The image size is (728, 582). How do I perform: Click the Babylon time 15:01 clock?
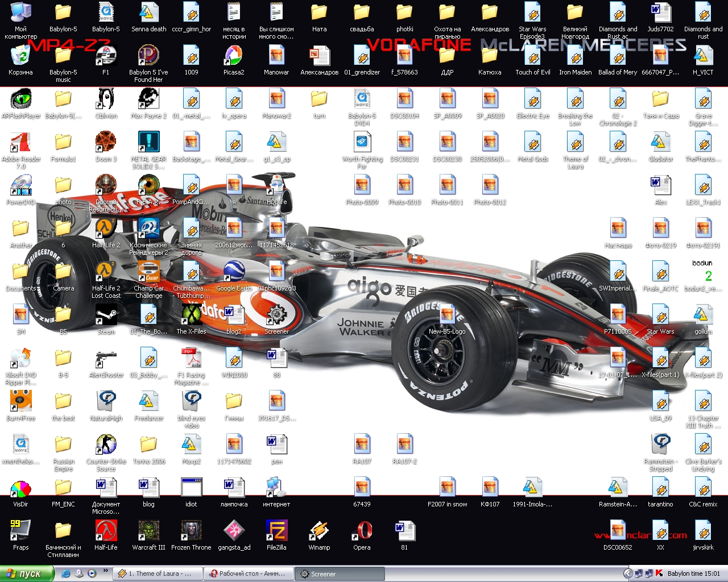pyautogui.click(x=694, y=574)
